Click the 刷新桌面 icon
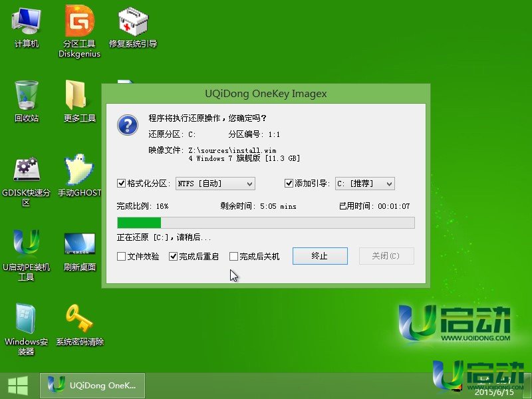 (x=80, y=252)
